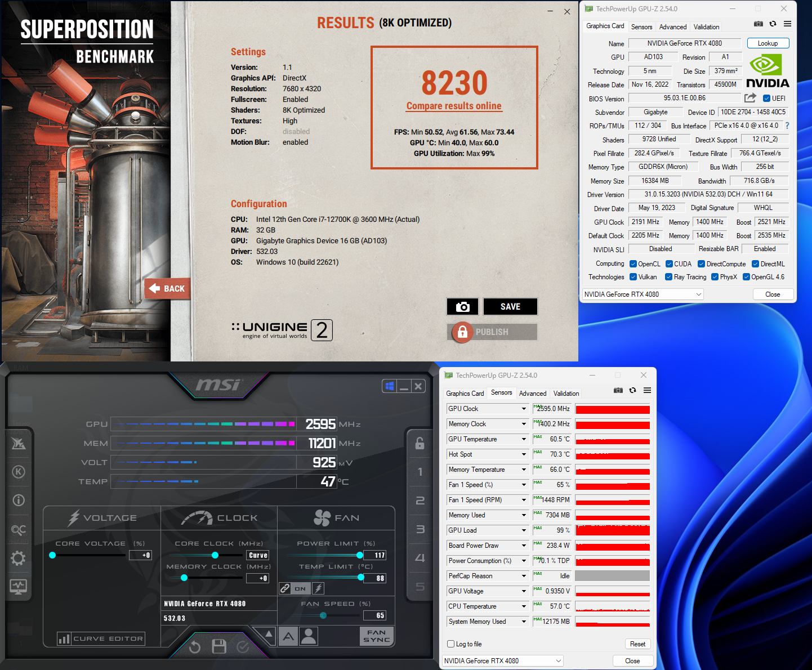Expand the GPU Temperature sensor dropdown
Viewport: 812px width, 670px height.
(x=524, y=439)
